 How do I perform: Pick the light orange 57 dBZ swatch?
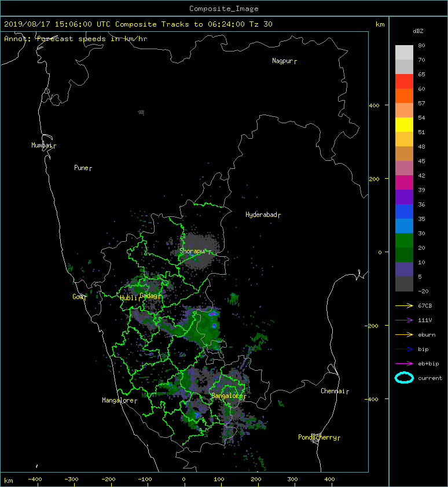click(x=404, y=110)
